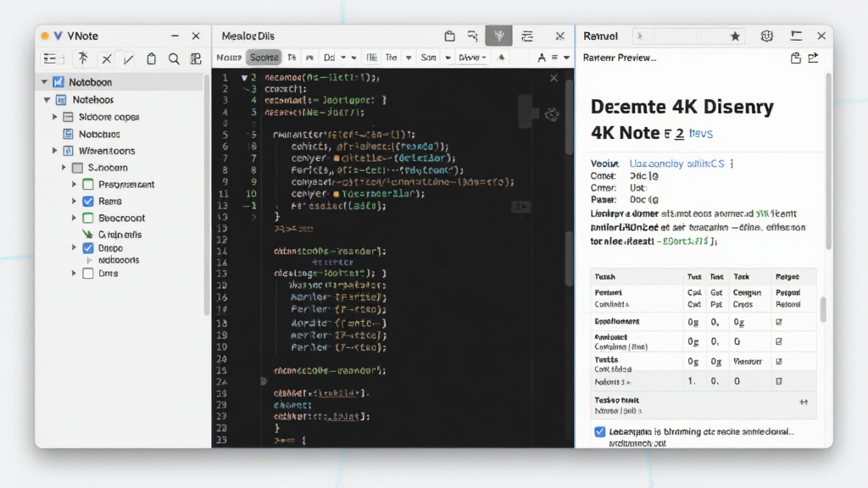Click the font A icon in editor toolbar
Image resolution: width=868 pixels, height=488 pixels.
point(542,58)
